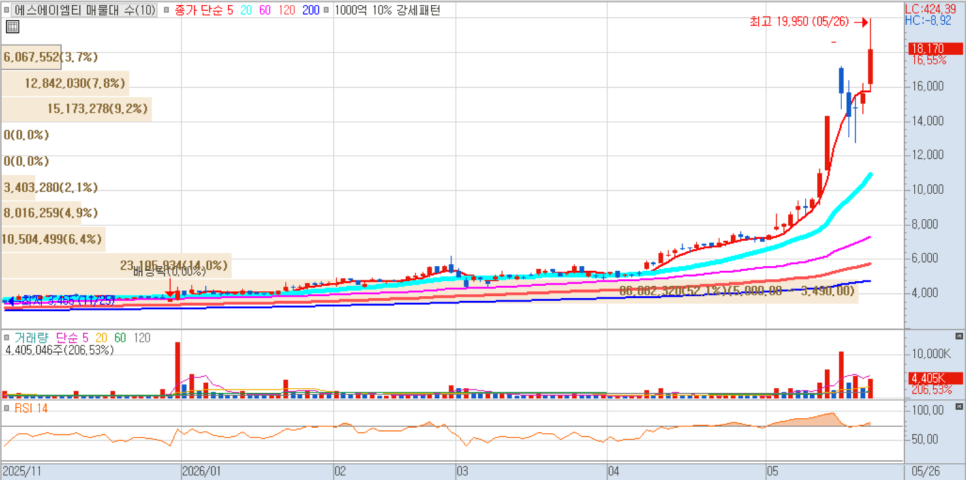
Task: Pick the cyan 20-day price moving average legend
Action: tap(245, 10)
